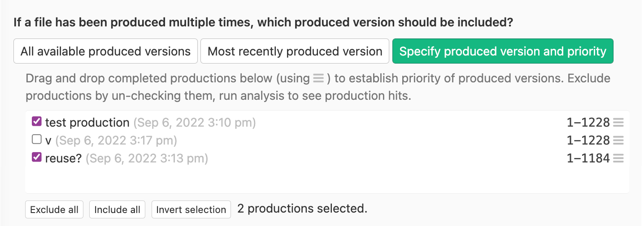
Task: Click the v production name label
Action: click(x=48, y=141)
